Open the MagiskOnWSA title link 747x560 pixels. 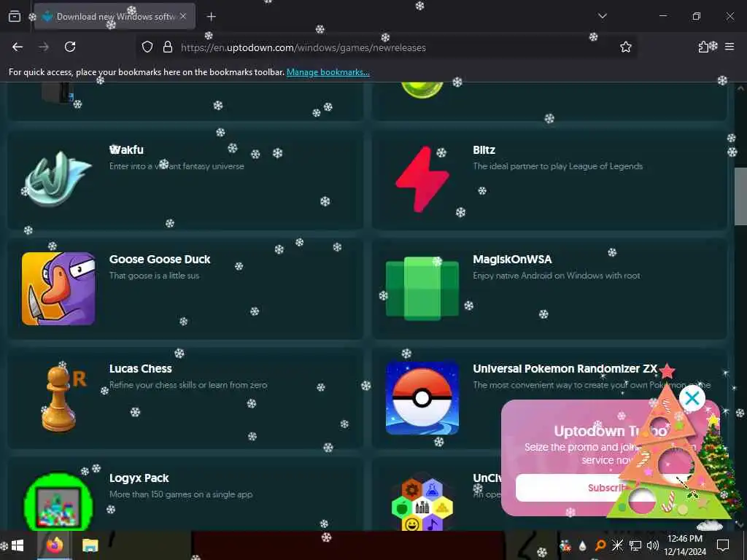coord(512,260)
